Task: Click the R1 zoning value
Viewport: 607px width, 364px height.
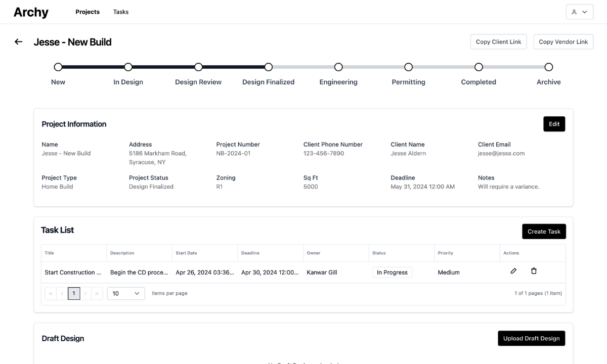Action: pyautogui.click(x=220, y=187)
